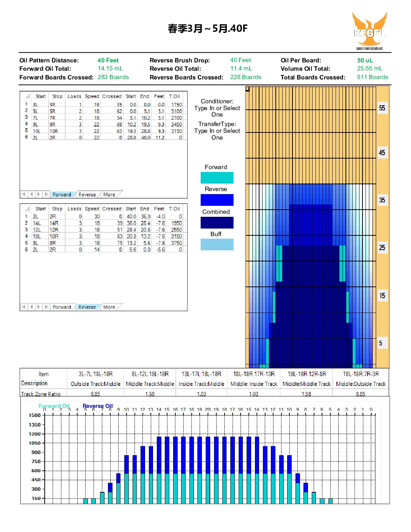
Task: Click first-sheet arrow in lower reverse table
Action: [x=23, y=307]
